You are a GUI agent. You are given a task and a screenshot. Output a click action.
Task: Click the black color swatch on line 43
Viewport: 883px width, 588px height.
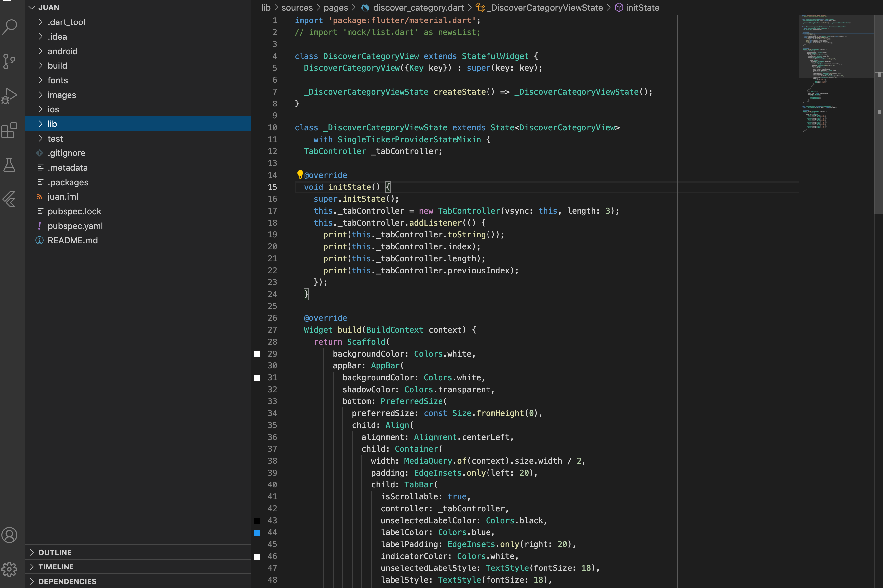257,521
